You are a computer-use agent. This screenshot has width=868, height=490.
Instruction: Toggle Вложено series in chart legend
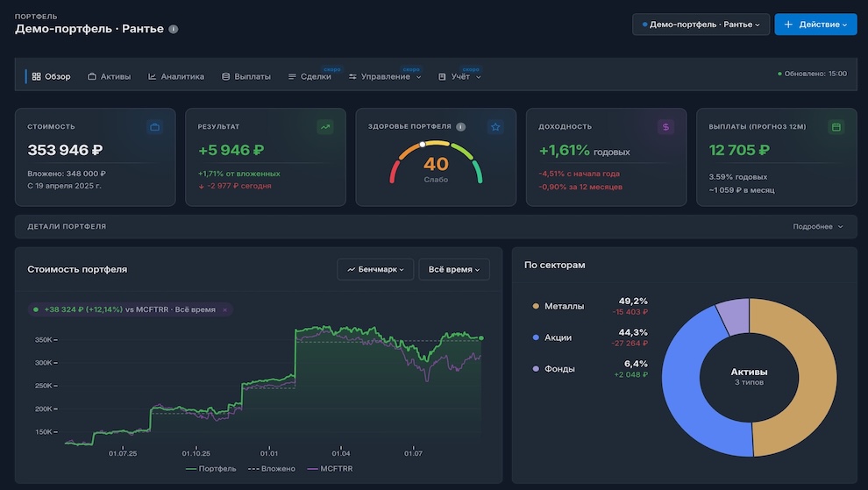tap(271, 469)
